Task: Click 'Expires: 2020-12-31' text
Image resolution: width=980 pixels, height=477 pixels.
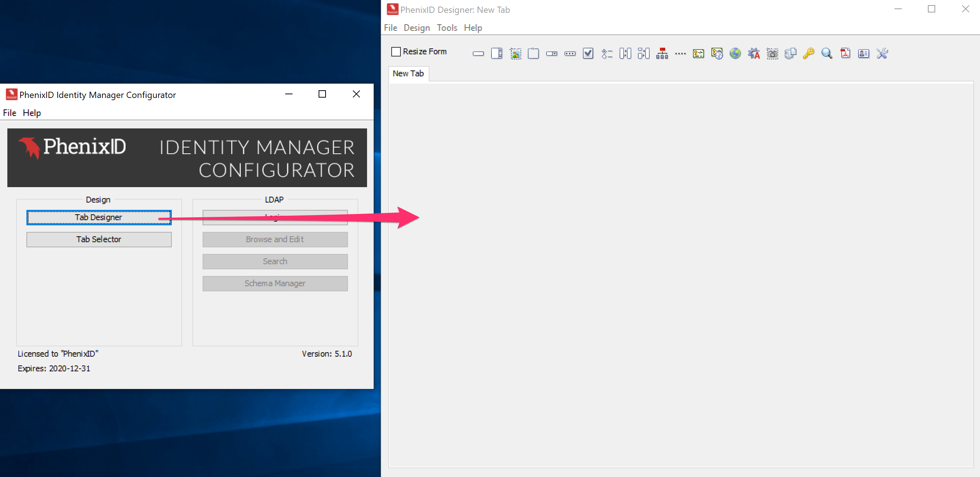Action: (x=54, y=369)
